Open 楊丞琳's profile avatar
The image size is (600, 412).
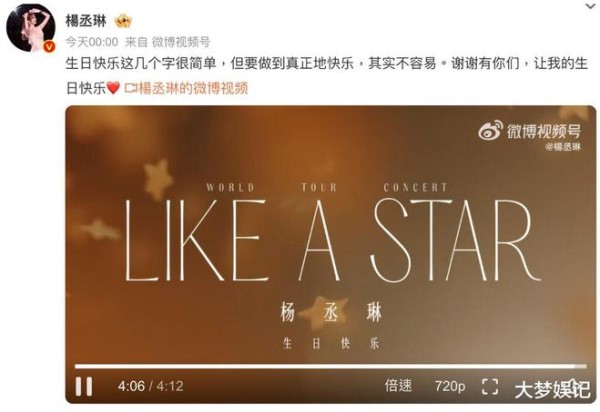[31, 28]
